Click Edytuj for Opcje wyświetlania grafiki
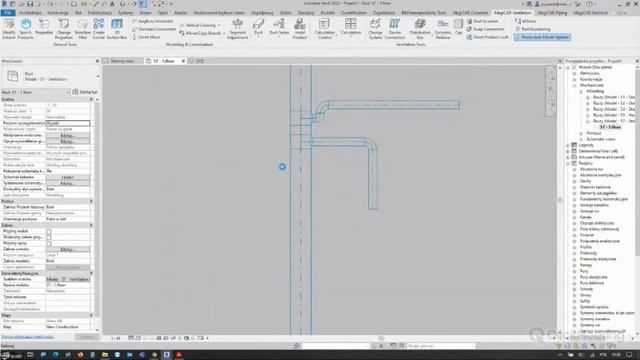 [x=68, y=141]
